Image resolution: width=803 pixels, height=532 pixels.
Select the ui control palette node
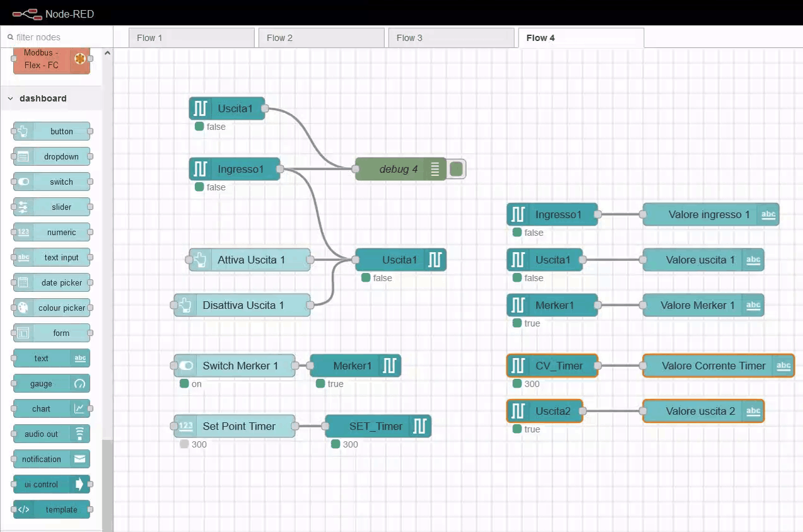(x=51, y=484)
